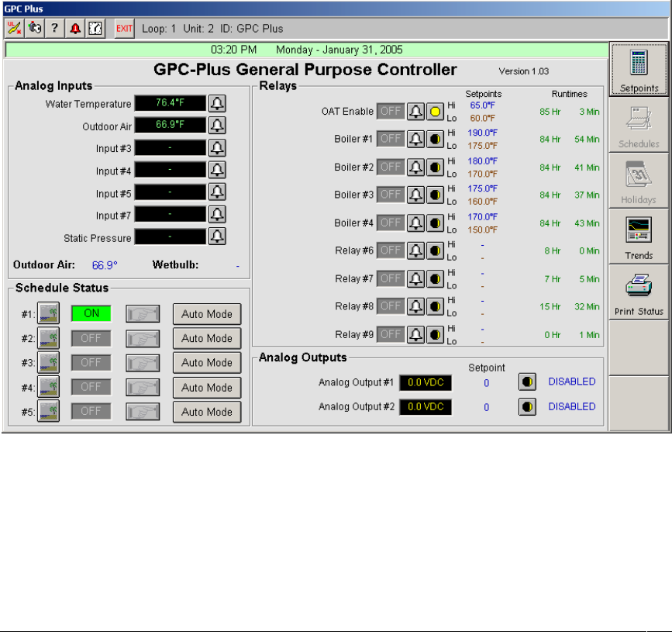
Task: Click the green ON status of schedule #1
Action: click(x=91, y=313)
